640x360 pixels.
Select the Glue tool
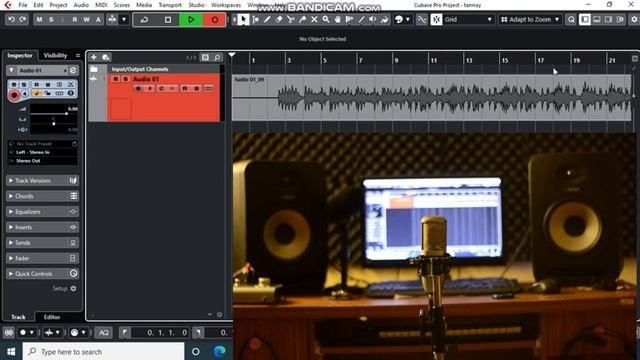(302, 19)
